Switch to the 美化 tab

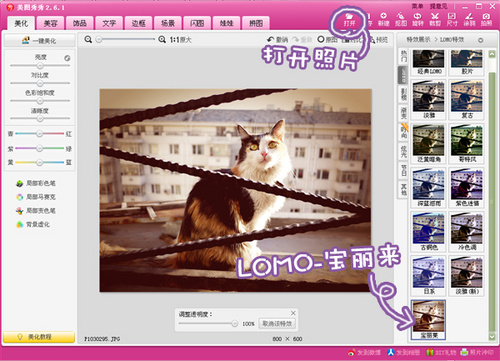(21, 23)
